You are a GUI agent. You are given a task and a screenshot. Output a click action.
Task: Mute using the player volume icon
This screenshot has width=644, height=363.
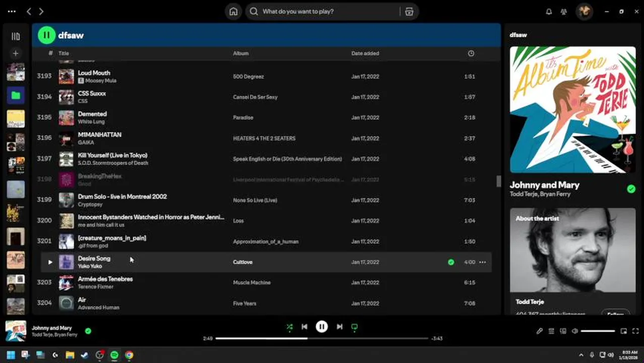click(574, 331)
